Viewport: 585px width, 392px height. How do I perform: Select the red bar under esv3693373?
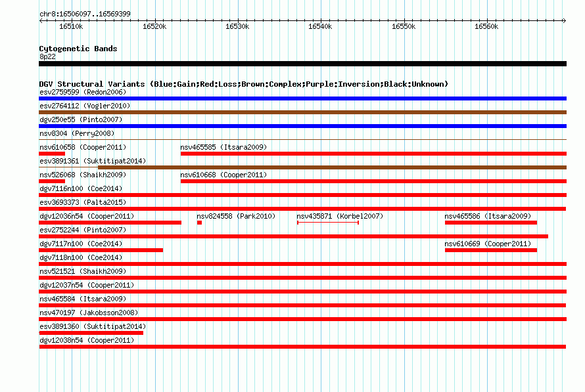[302, 209]
